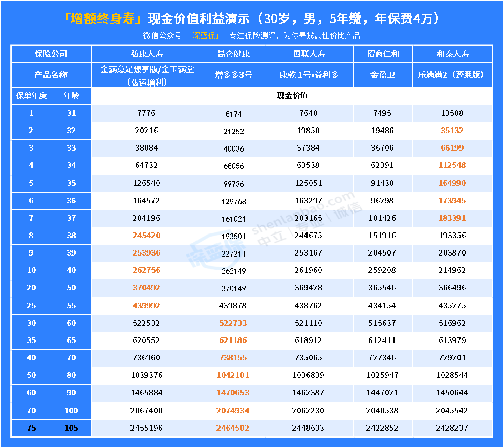Select highlighted value 112548

[x=452, y=165]
